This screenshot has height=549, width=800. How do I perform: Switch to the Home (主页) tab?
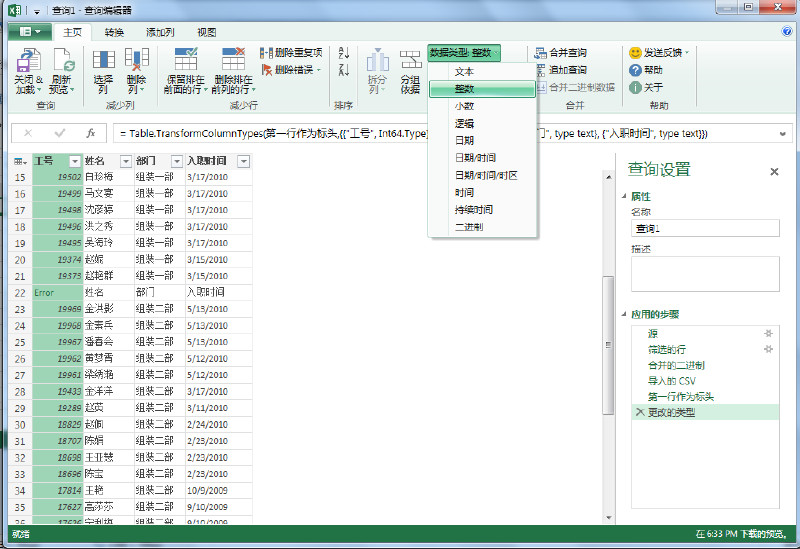coord(72,32)
